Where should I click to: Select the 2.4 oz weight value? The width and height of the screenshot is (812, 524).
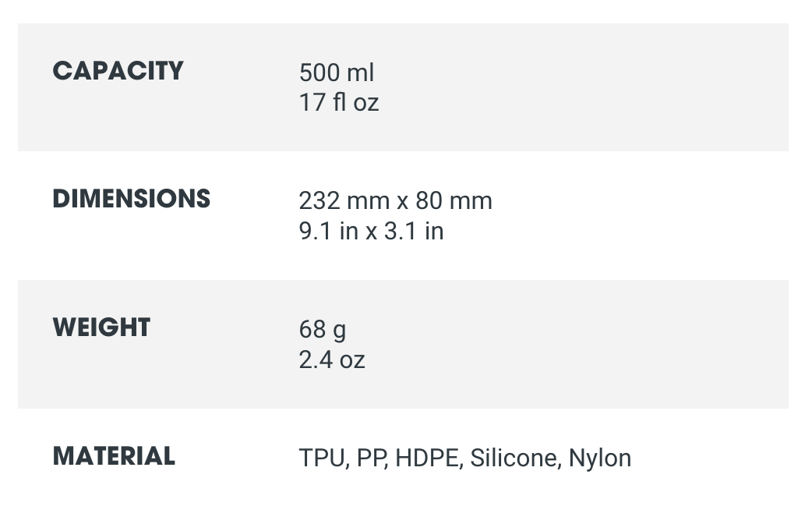pos(331,359)
